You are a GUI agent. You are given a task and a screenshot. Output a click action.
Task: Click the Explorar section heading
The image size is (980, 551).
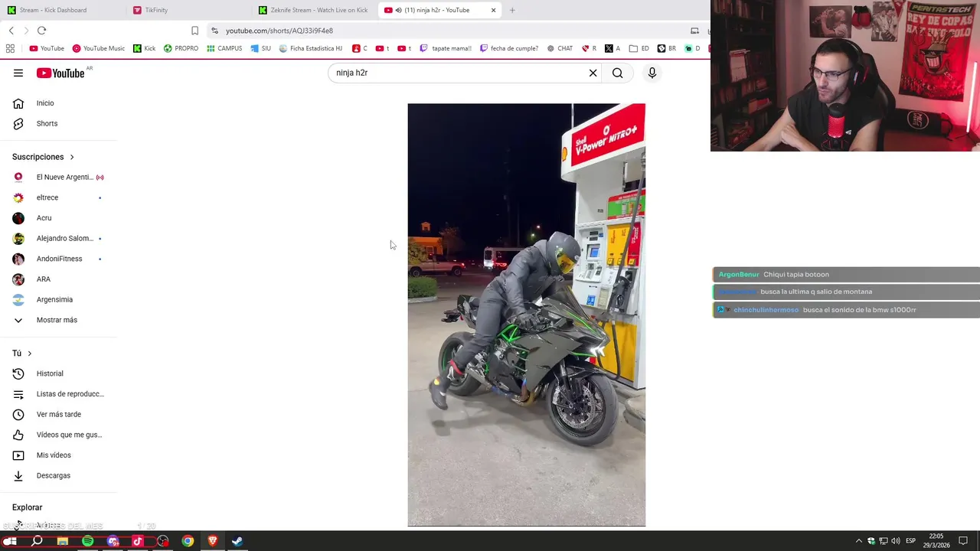(28, 507)
